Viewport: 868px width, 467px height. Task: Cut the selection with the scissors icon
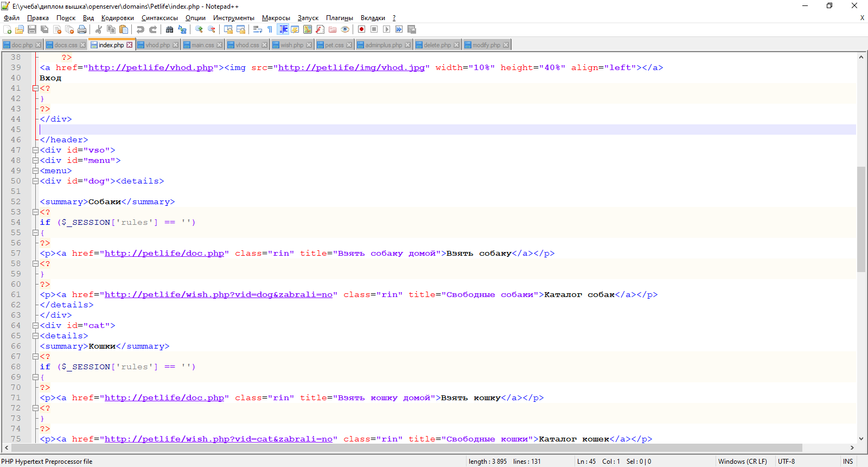[99, 29]
